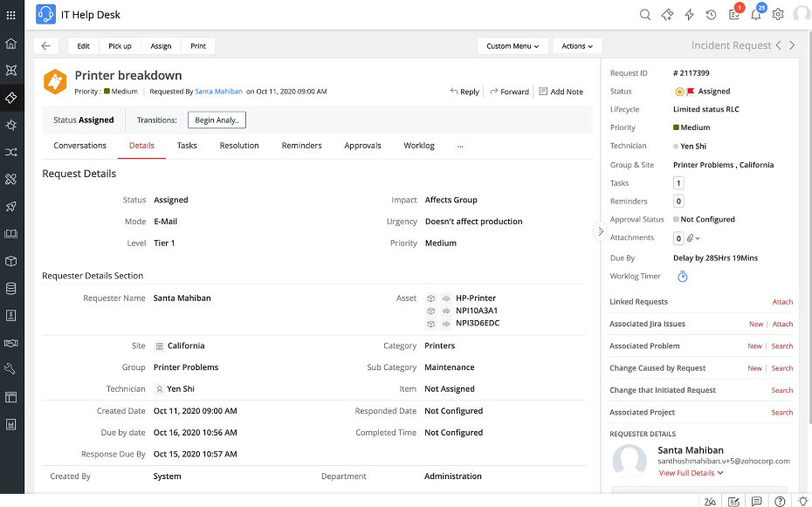Click the help question mark icon
Viewport: 812px width, 507px height.
780,501
